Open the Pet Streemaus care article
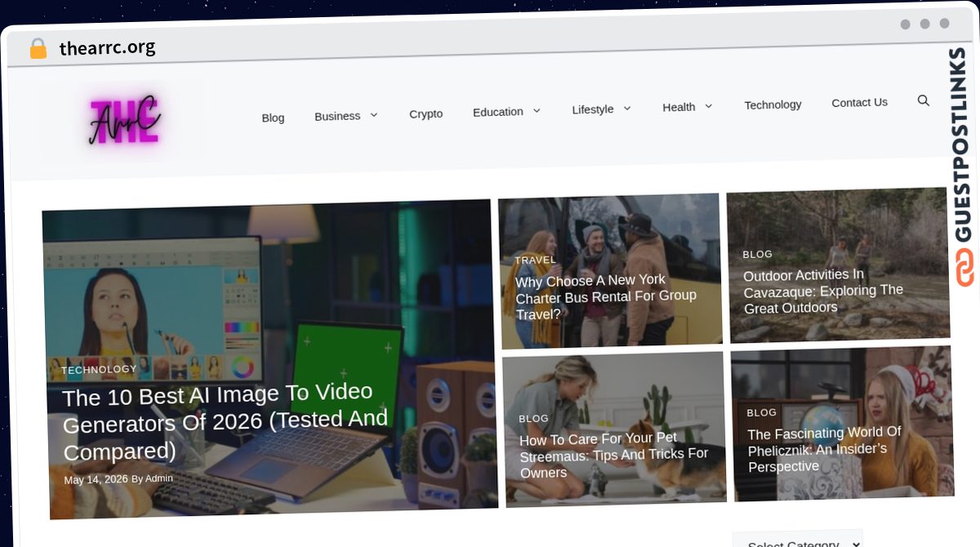The image size is (980, 547). tap(613, 455)
